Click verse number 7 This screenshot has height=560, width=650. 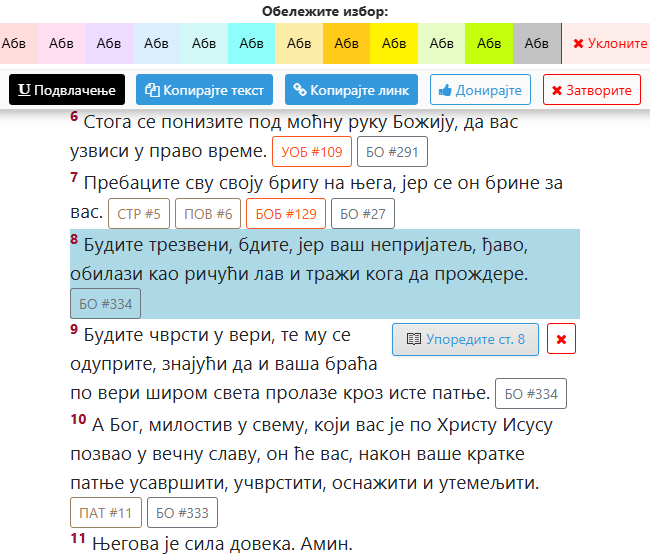[x=74, y=177]
